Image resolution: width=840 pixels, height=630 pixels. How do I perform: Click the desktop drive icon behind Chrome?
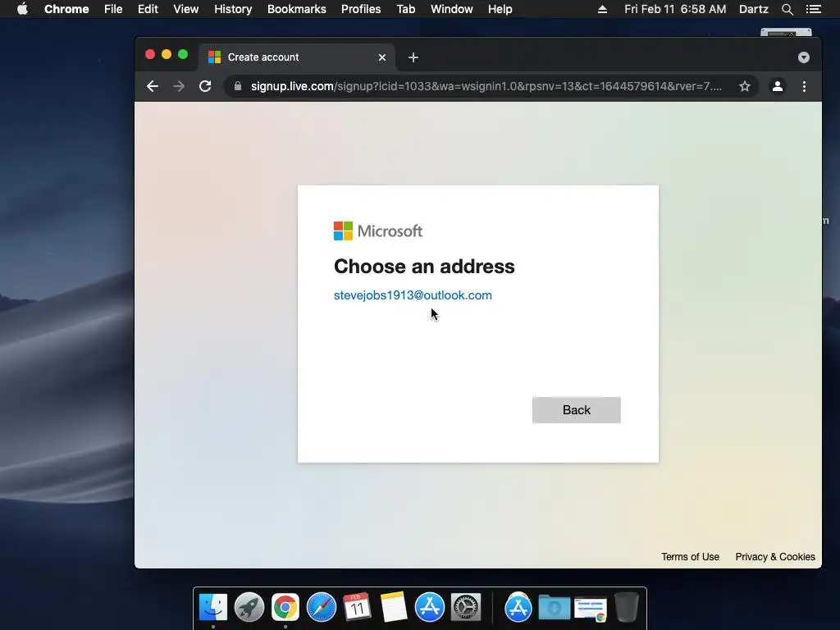coord(786,32)
